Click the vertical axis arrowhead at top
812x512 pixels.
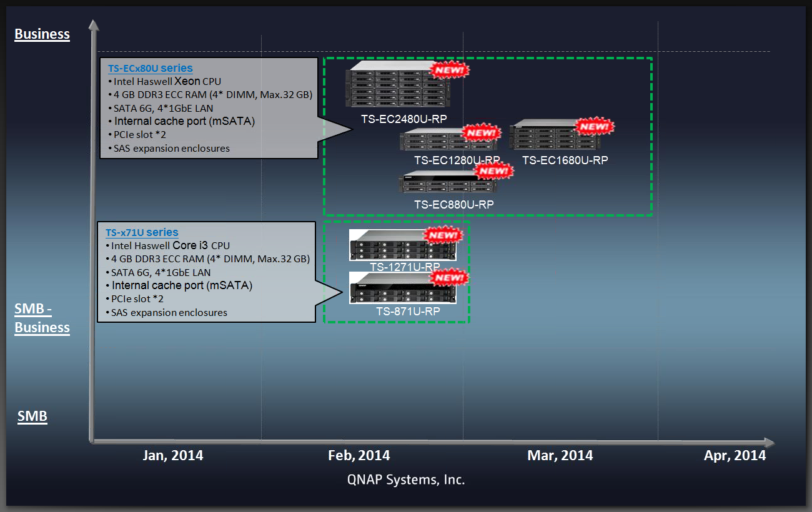pos(93,25)
